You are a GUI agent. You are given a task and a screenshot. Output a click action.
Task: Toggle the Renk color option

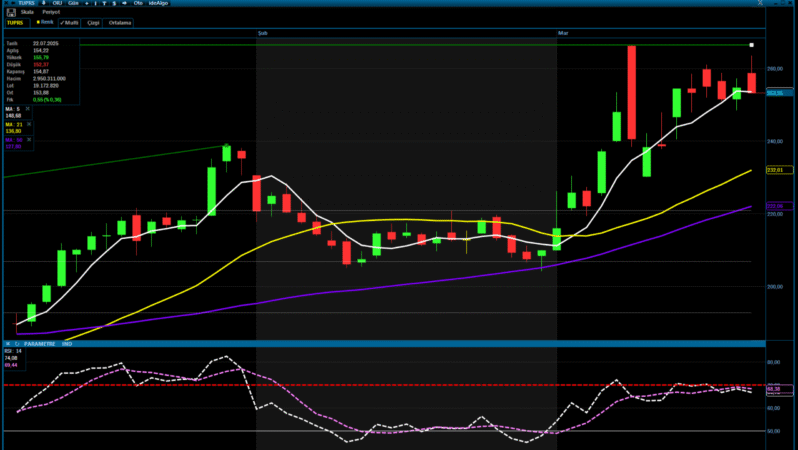(45, 21)
